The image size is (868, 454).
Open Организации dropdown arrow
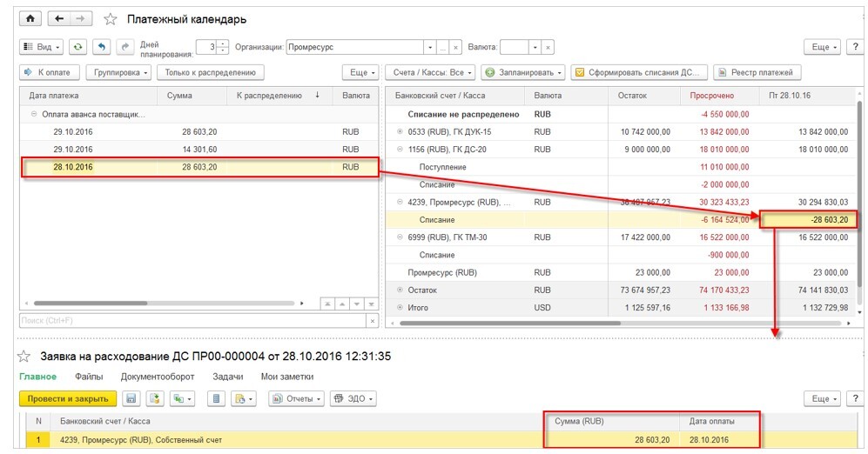430,47
